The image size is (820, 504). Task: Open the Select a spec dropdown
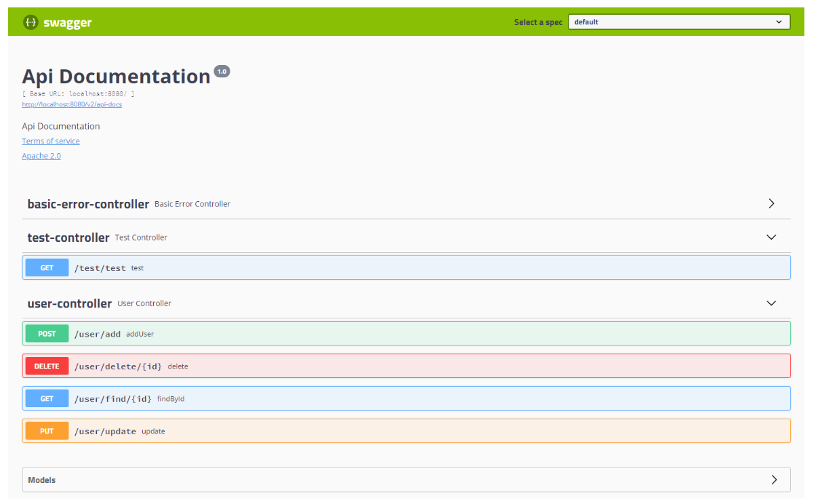(679, 22)
